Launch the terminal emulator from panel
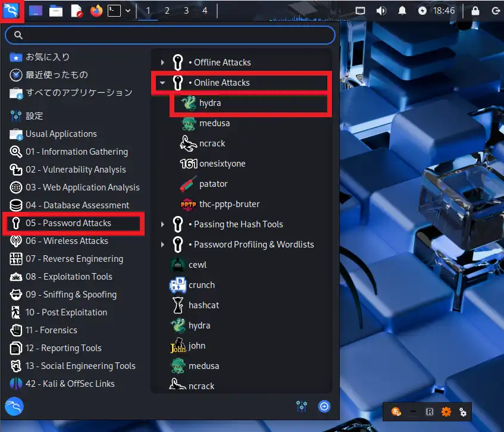The height and width of the screenshot is (432, 504). tap(114, 11)
